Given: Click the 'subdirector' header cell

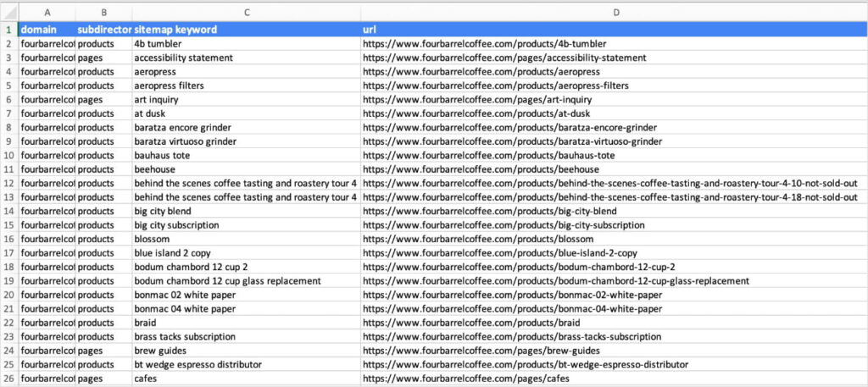Looking at the screenshot, I should pos(104,30).
